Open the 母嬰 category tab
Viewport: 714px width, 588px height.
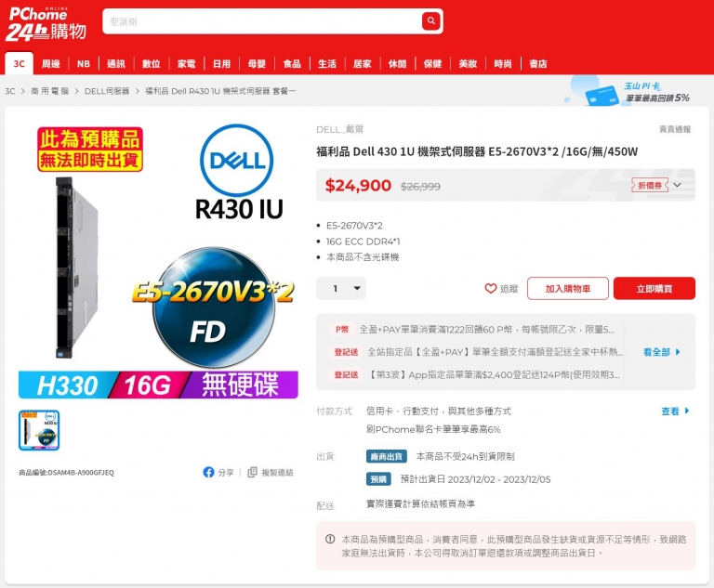(x=257, y=64)
